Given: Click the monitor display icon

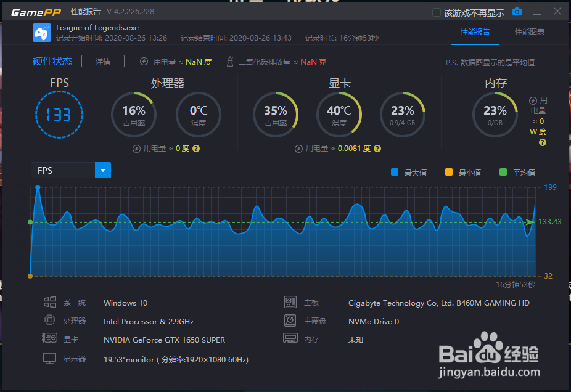Looking at the screenshot, I should 49,359.
